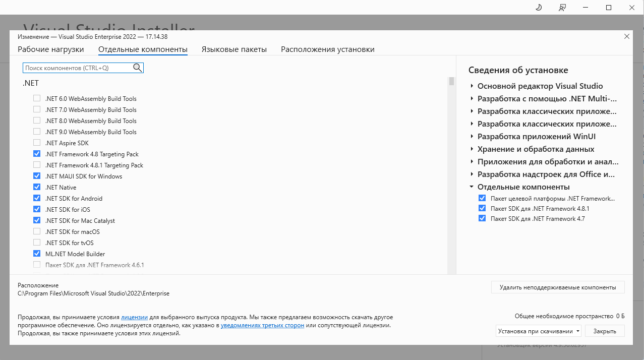644x360 pixels.
Task: Expand the first Разработка классических приложе... section
Action: point(472,111)
